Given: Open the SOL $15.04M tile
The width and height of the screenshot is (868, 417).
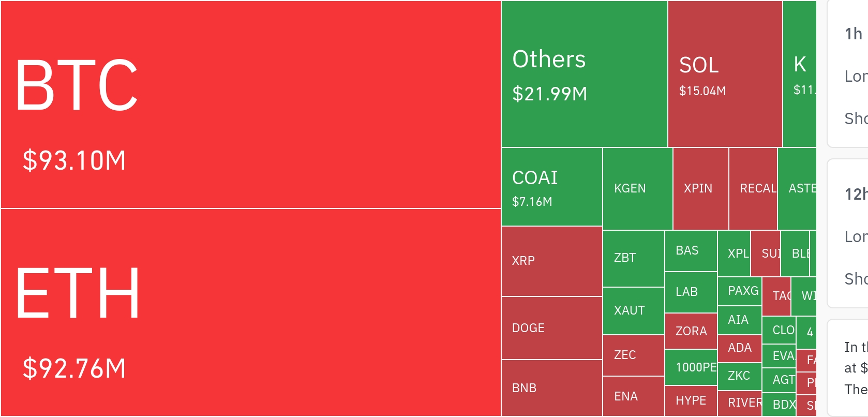Looking at the screenshot, I should [x=725, y=74].
